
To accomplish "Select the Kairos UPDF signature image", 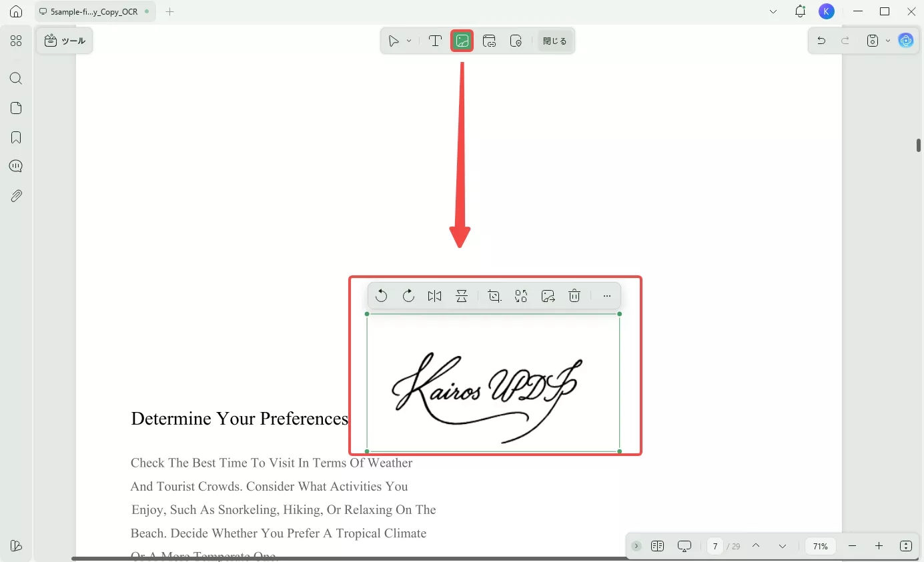I will click(493, 383).
